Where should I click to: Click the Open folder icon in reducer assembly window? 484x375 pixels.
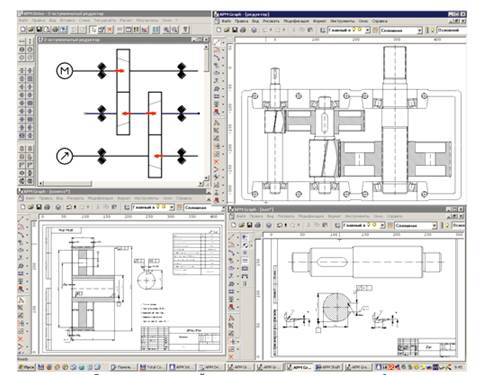pyautogui.click(x=227, y=30)
